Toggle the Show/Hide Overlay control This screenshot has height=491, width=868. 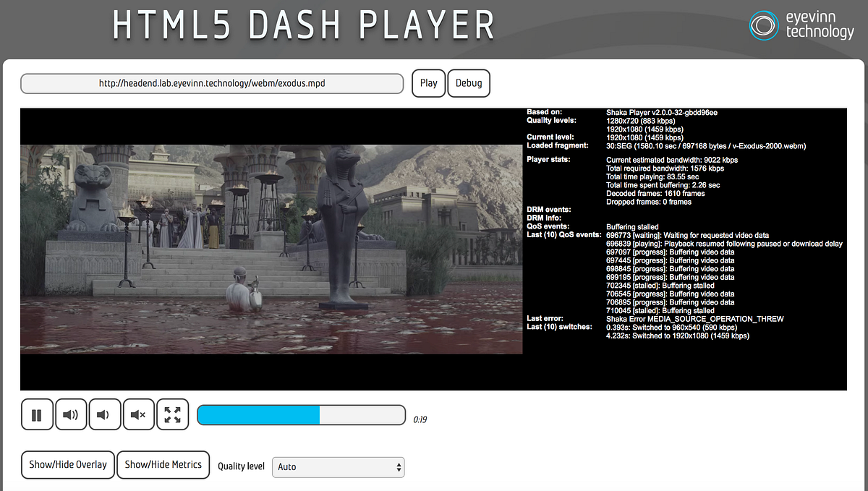pyautogui.click(x=67, y=465)
